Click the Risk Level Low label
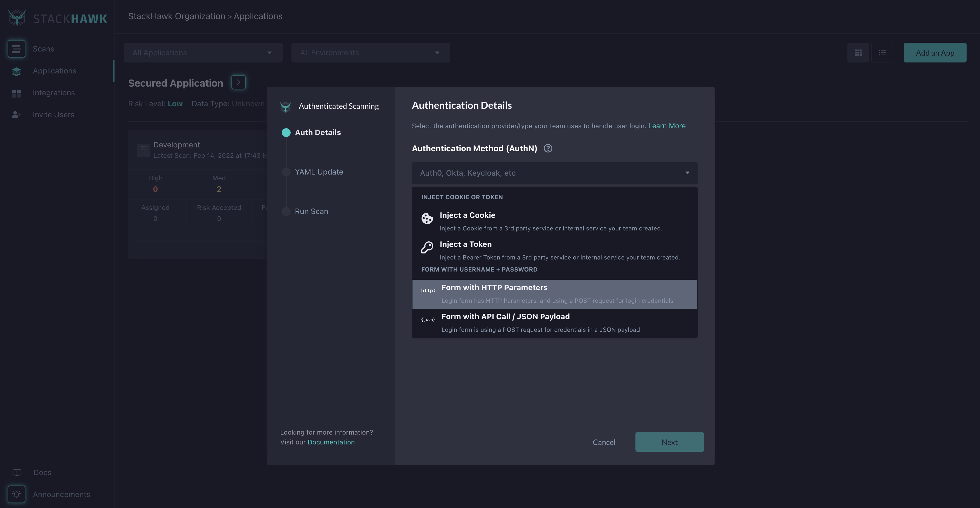This screenshot has height=508, width=980. [x=155, y=104]
